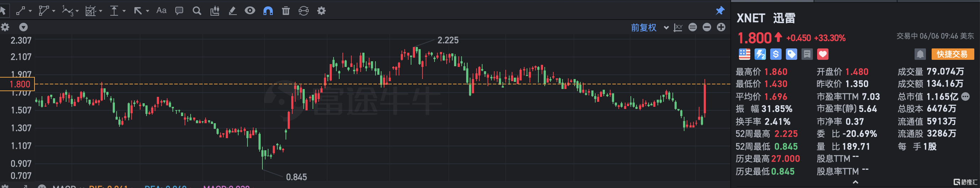980x188 pixels.
Task: Expand the Gann box tool dropdown arrow
Action: (101, 11)
